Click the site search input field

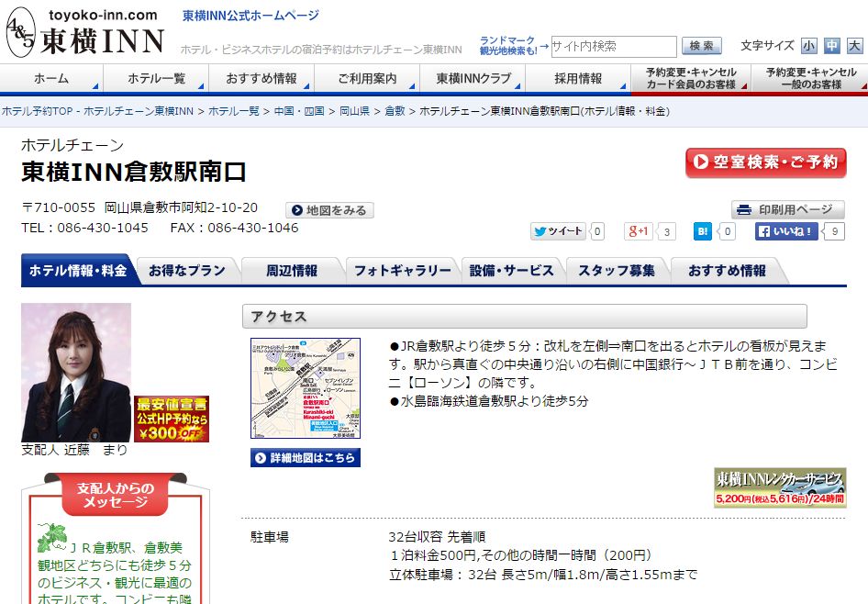tap(613, 46)
